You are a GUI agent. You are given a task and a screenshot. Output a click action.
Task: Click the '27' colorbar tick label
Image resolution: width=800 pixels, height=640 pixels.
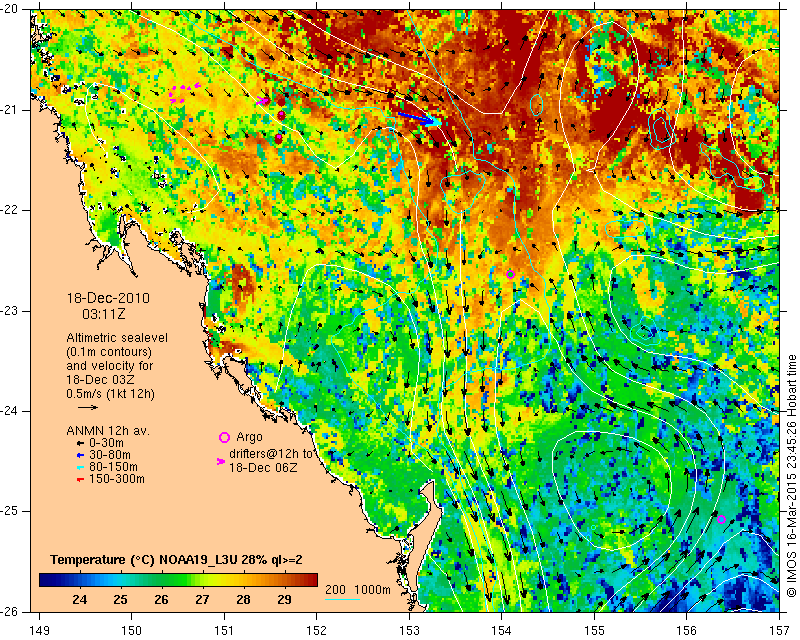202,599
